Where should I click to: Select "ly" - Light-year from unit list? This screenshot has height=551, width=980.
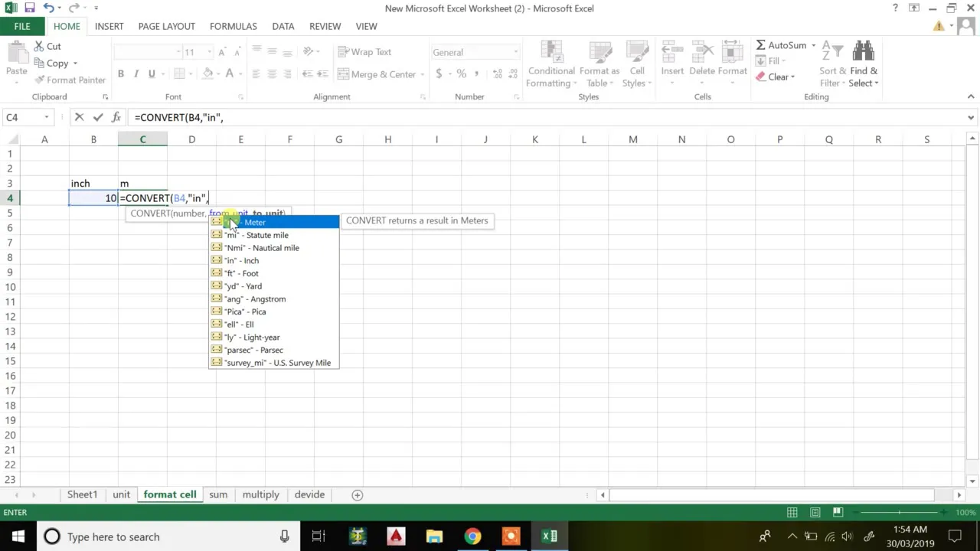pyautogui.click(x=273, y=337)
